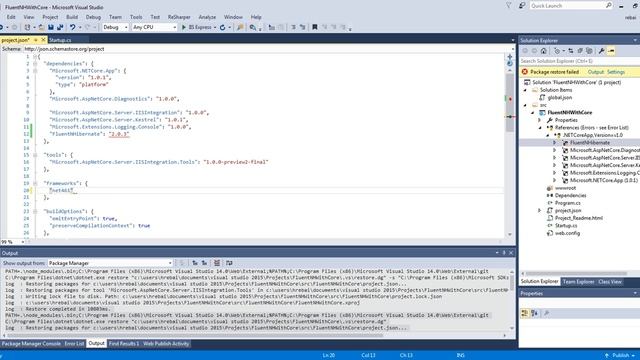The width and height of the screenshot is (640, 360).
Task: Click the Search Solution Explorer field
Action: (x=579, y=61)
